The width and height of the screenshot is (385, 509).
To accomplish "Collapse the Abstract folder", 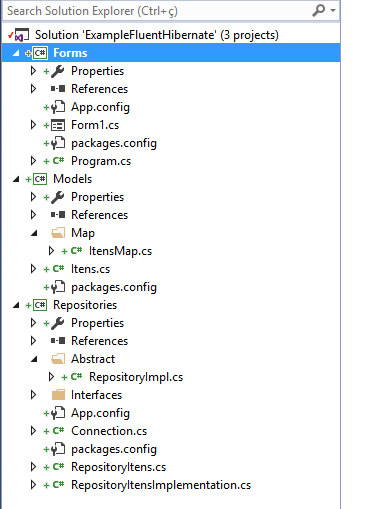I will coord(34,359).
